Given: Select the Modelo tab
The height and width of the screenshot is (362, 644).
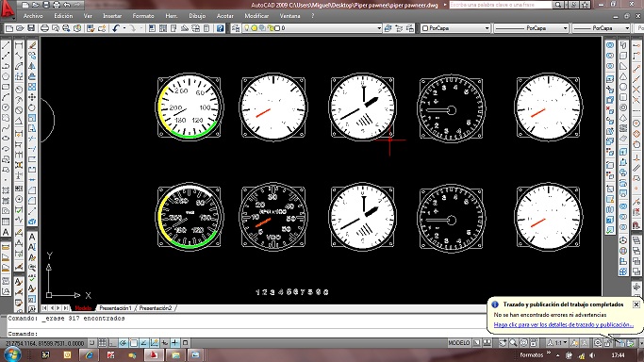Looking at the screenshot, I should pos(83,308).
